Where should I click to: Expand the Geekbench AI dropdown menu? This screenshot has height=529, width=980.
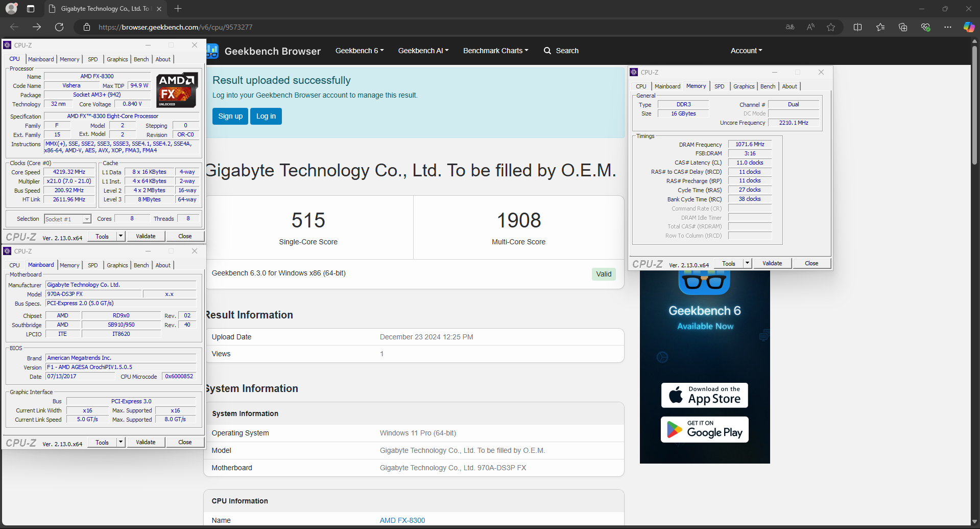tap(423, 51)
